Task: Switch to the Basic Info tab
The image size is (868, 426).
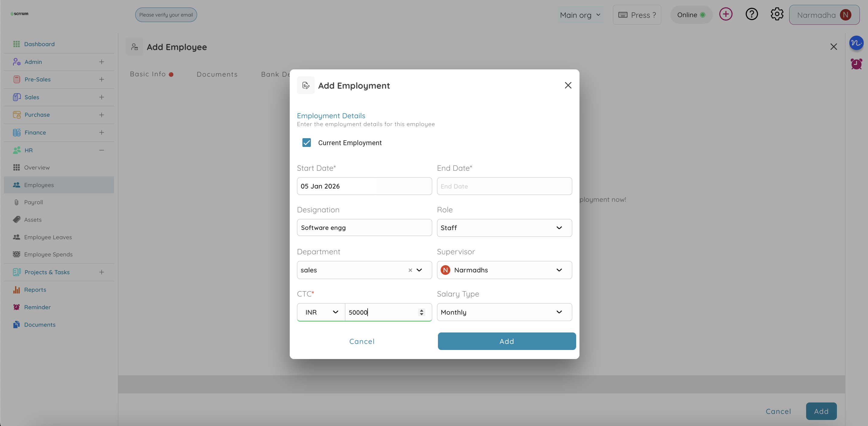Action: click(x=148, y=74)
